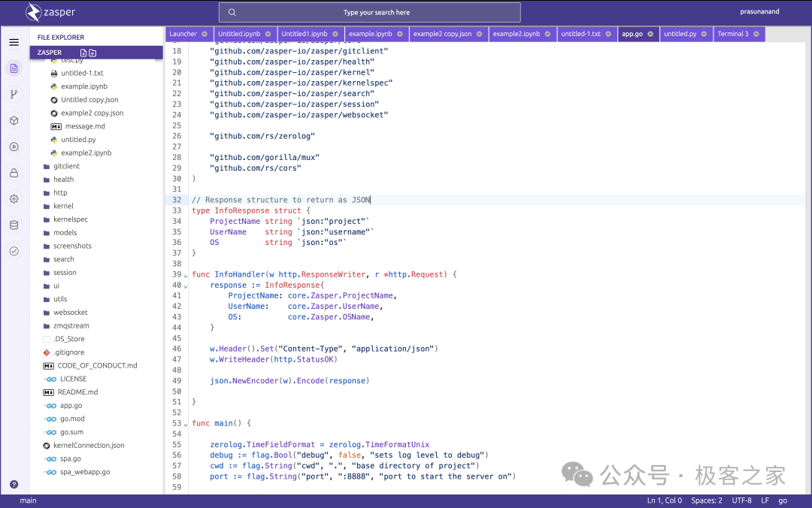Viewport: 812px width, 508px height.
Task: Open the hamburger menu icon
Action: (14, 42)
